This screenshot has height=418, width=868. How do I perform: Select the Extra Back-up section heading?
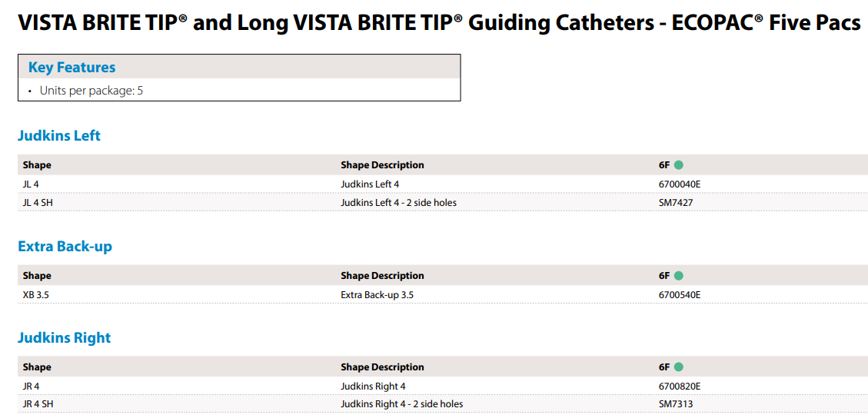(65, 246)
